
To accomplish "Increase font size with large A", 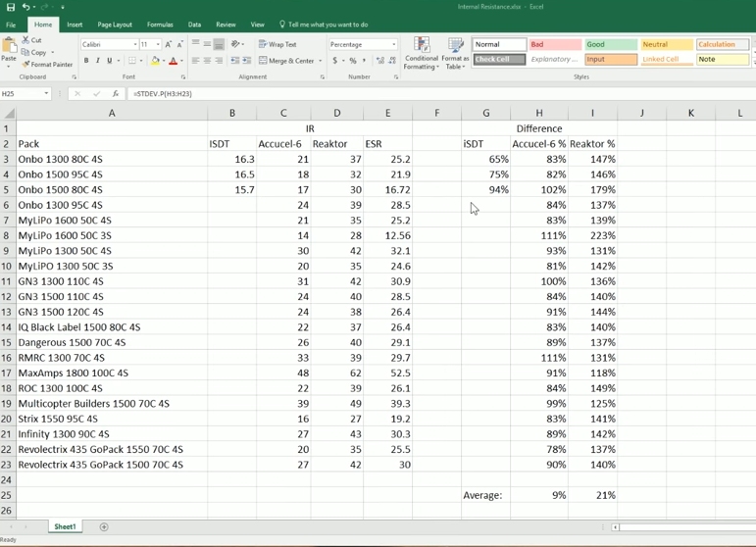I will pos(168,44).
